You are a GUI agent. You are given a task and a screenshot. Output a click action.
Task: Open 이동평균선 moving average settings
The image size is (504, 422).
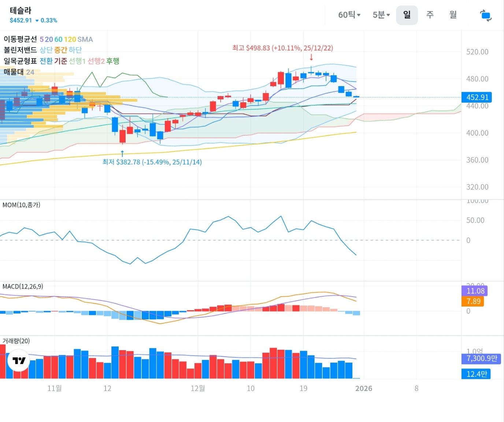pyautogui.click(x=20, y=39)
